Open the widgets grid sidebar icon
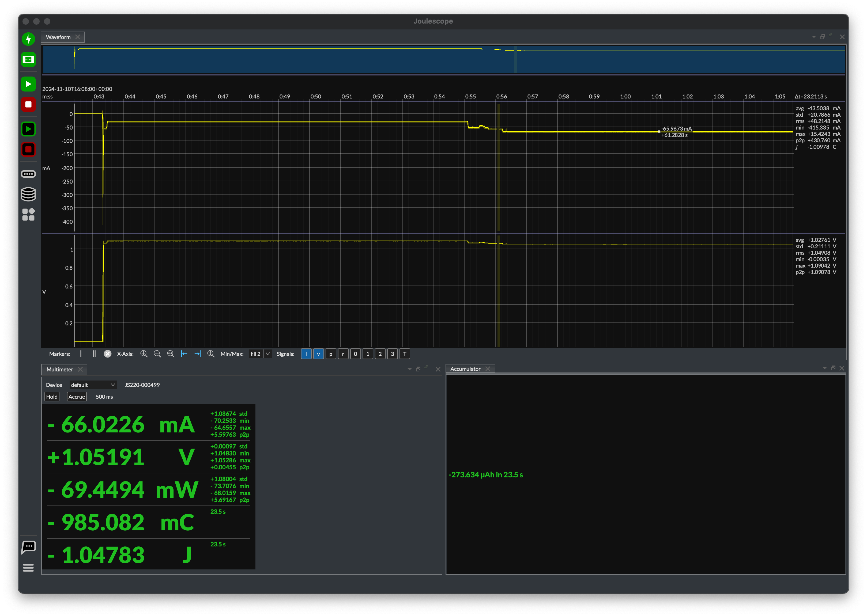867x616 pixels. (x=28, y=214)
